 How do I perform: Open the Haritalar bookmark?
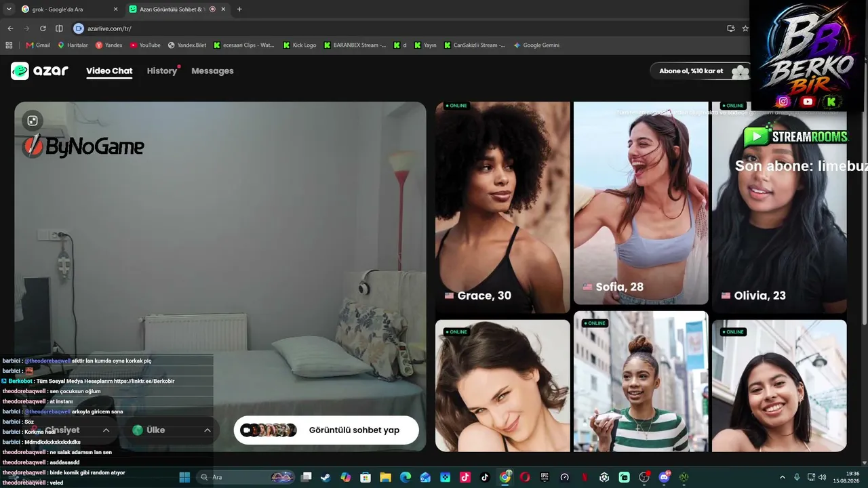pyautogui.click(x=73, y=45)
